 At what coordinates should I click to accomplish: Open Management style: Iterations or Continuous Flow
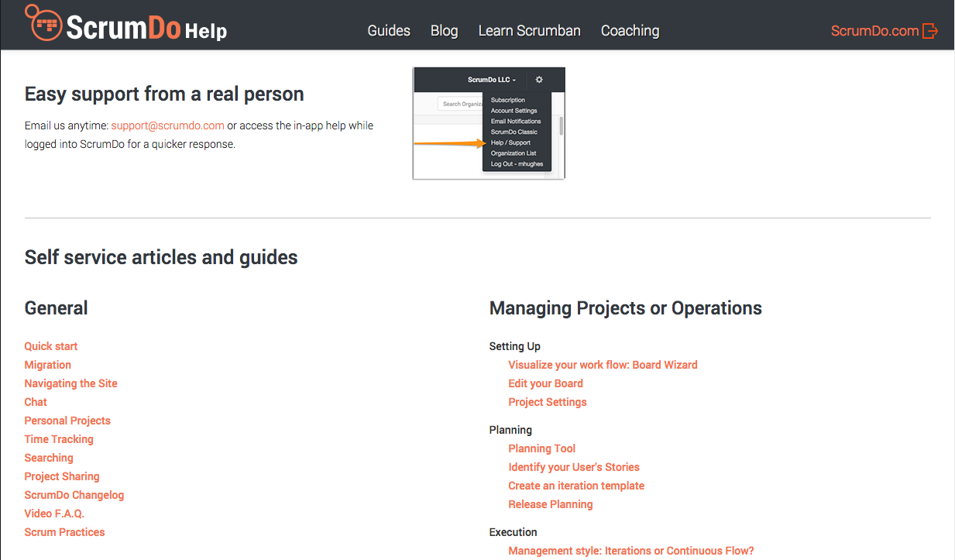[631, 551]
